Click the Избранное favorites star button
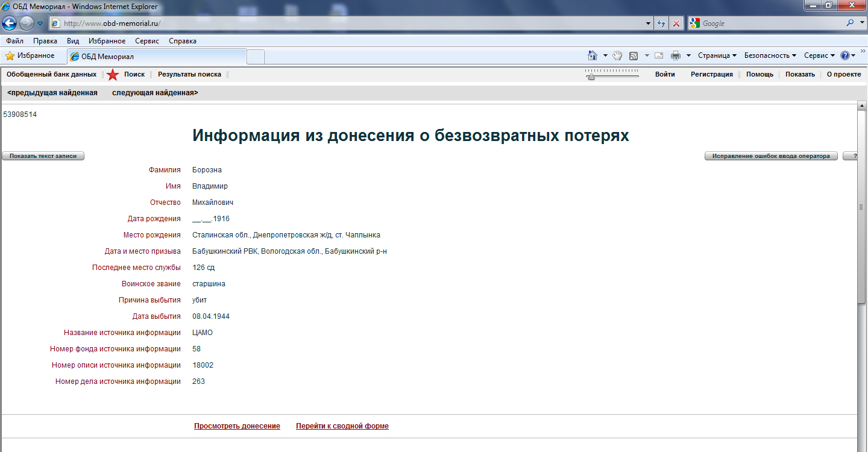868x452 pixels. point(30,55)
